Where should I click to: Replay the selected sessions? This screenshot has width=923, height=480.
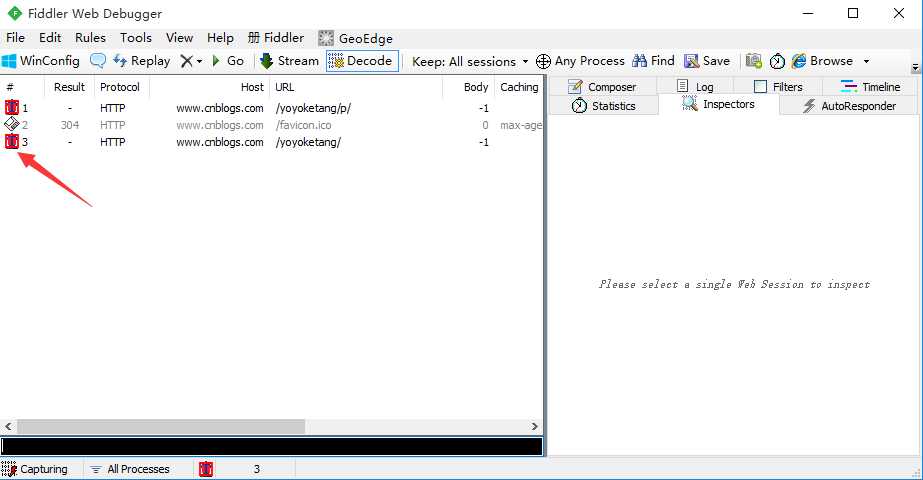141,61
